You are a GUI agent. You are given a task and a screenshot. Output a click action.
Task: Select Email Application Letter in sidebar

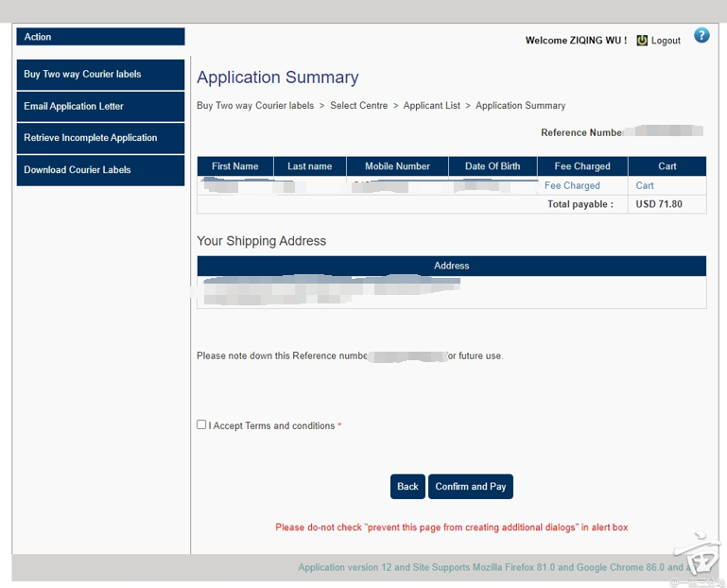(x=100, y=106)
